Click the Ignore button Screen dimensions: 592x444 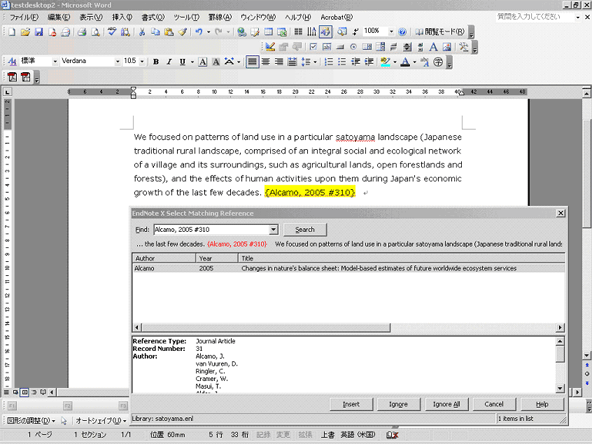(398, 404)
